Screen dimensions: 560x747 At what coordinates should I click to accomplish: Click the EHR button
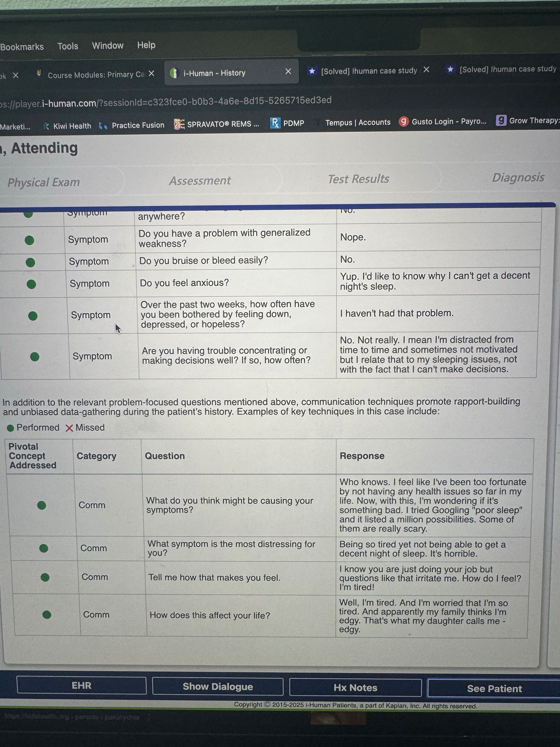pyautogui.click(x=81, y=685)
